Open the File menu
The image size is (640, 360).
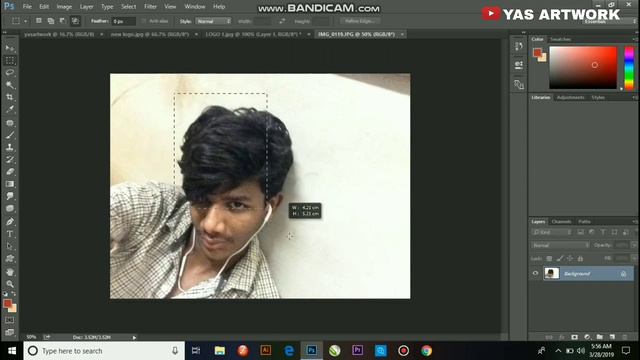[27, 7]
